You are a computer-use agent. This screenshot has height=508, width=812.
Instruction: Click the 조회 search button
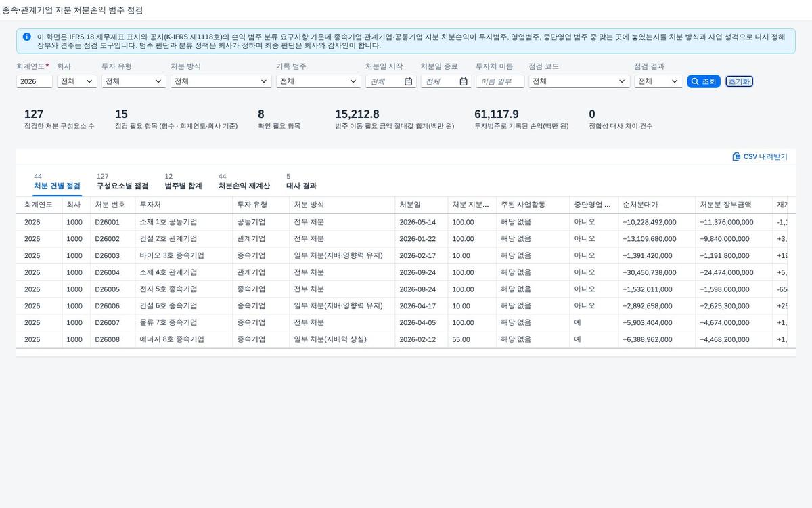(704, 81)
